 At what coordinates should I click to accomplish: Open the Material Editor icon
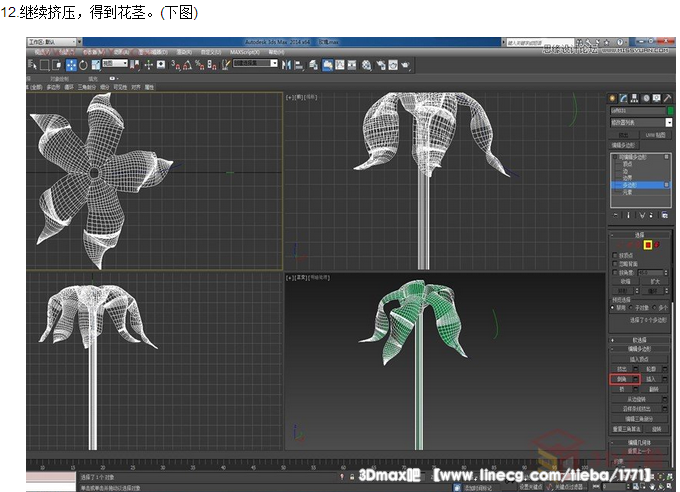pos(366,65)
